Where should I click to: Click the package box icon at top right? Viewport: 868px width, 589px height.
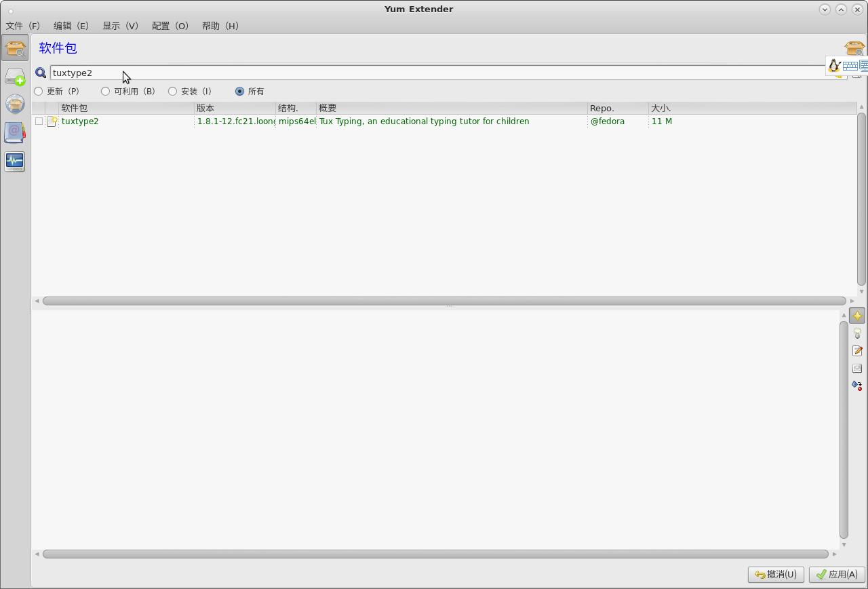tap(854, 48)
